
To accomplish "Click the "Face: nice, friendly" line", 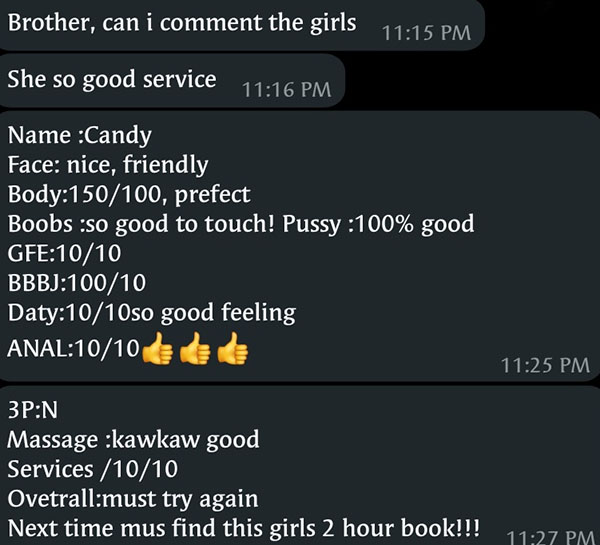I will click(108, 165).
